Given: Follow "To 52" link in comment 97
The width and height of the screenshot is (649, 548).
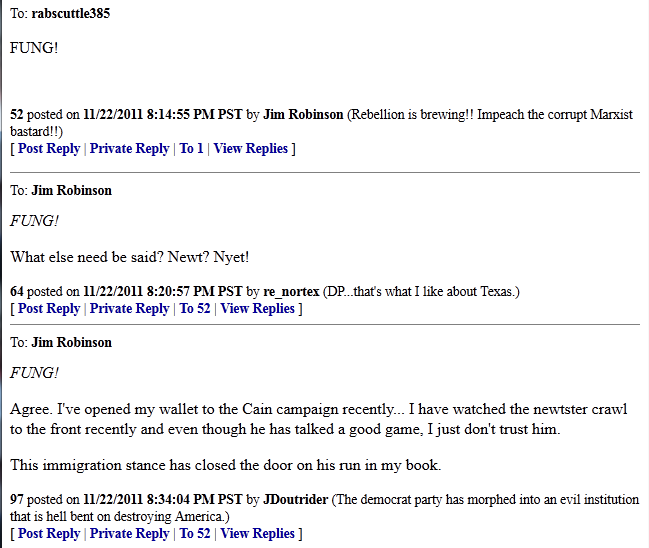Looking at the screenshot, I should (195, 534).
